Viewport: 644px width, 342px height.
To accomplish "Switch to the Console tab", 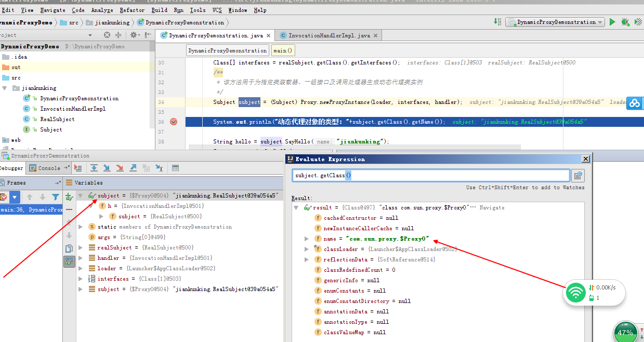I will coord(49,168).
